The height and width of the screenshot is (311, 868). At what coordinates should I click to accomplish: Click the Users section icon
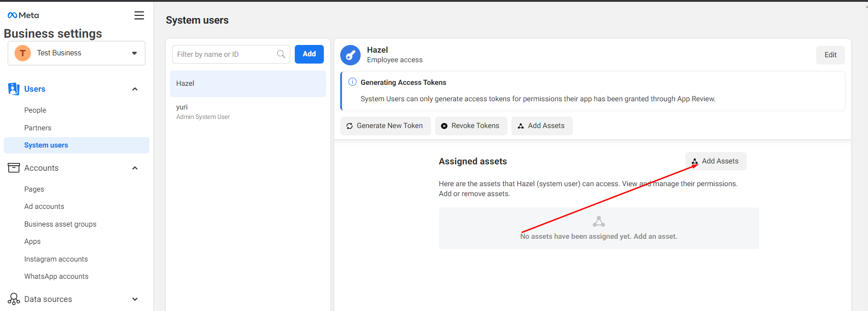(14, 89)
